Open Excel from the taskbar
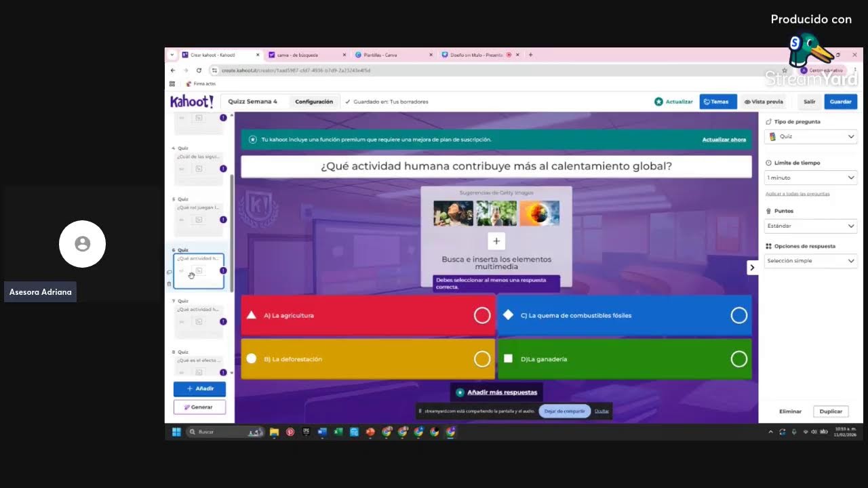868x488 pixels. click(x=338, y=432)
